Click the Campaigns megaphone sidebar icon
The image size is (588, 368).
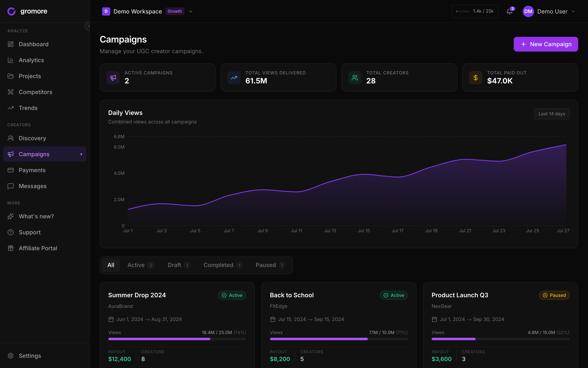pyautogui.click(x=10, y=154)
